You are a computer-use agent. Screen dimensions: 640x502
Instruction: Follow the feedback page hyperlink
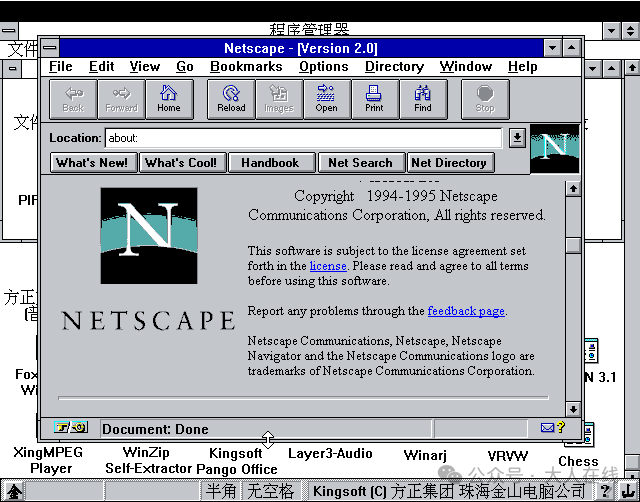pos(466,311)
